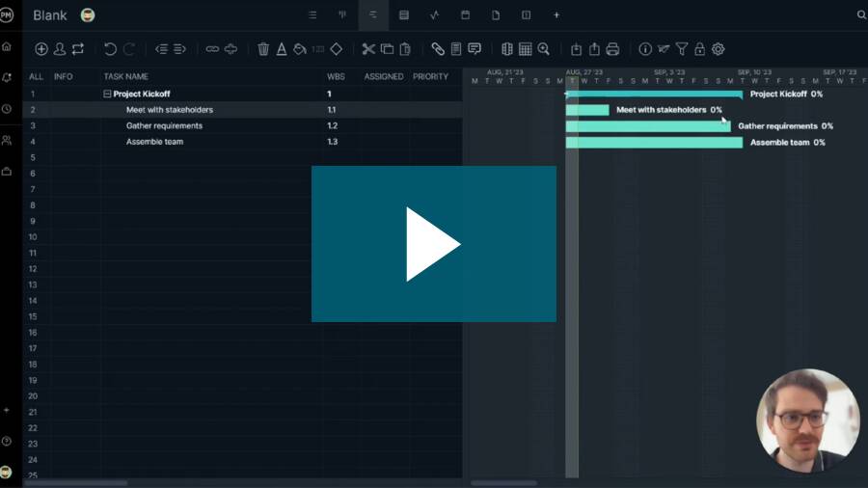868x488 pixels.
Task: Select the 'Assemble team' task name
Action: [x=154, y=142]
